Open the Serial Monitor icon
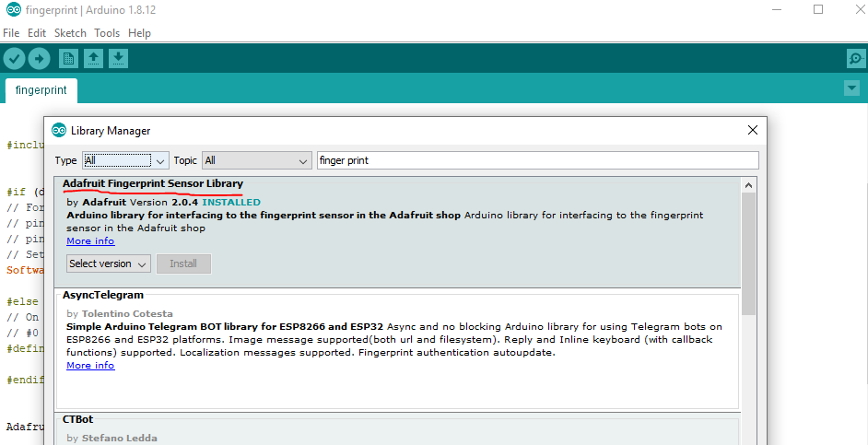This screenshot has width=868, height=445. tap(856, 58)
